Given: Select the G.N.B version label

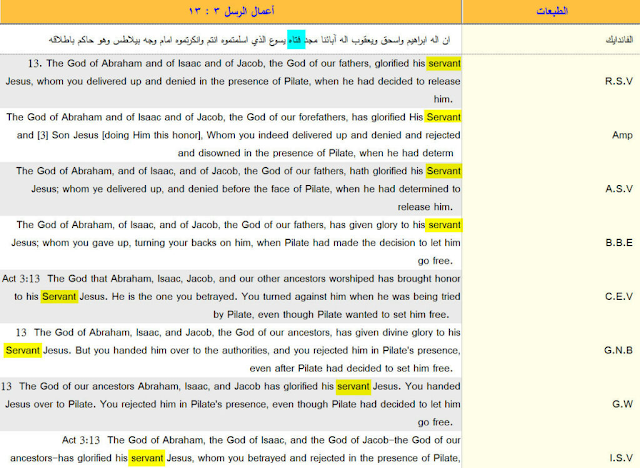Looking at the screenshot, I should 618,350.
